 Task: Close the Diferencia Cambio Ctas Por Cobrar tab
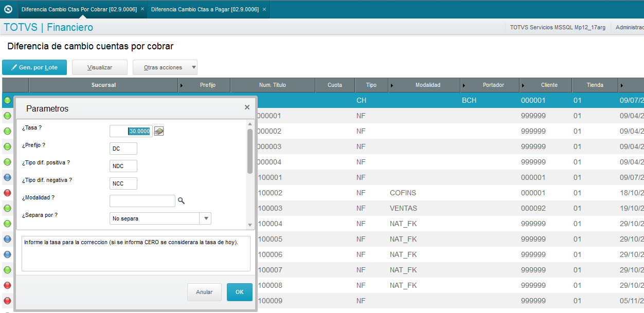pyautogui.click(x=142, y=9)
